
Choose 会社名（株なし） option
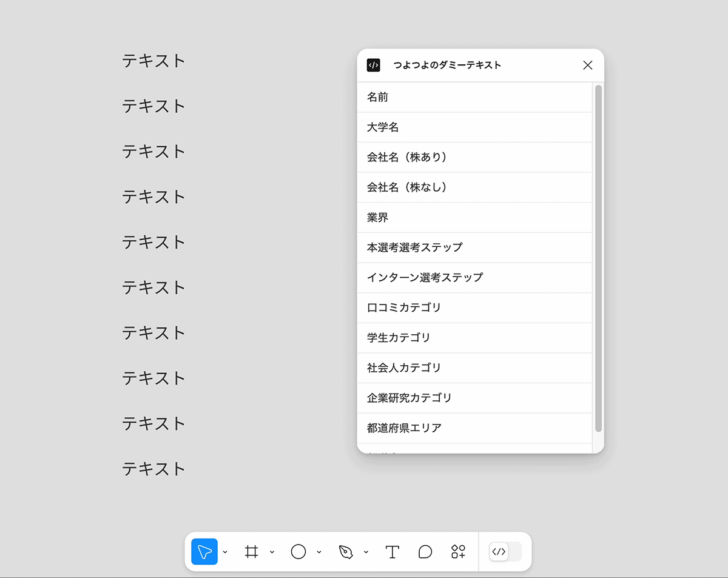click(x=474, y=187)
